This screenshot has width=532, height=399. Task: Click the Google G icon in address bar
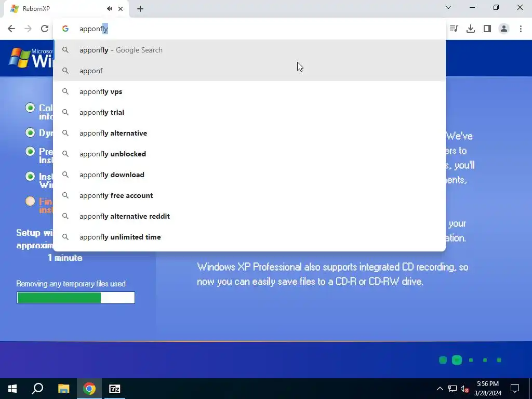tap(65, 29)
